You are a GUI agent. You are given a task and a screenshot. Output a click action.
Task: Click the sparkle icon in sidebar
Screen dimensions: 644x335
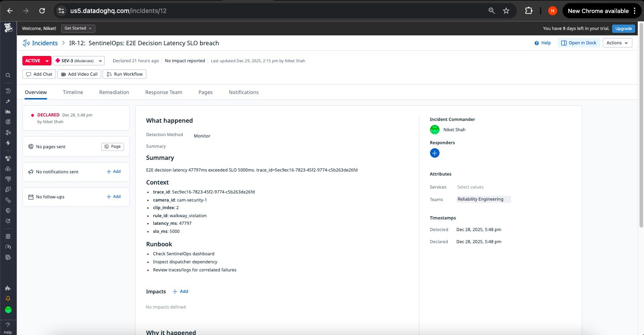[8, 101]
